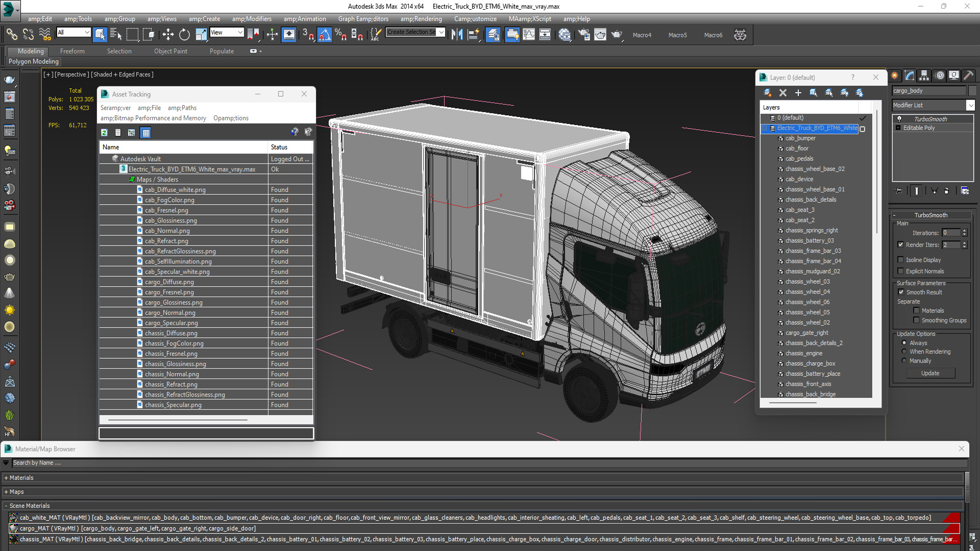Open the Animation menu
The width and height of the screenshot is (980, 551).
(305, 19)
